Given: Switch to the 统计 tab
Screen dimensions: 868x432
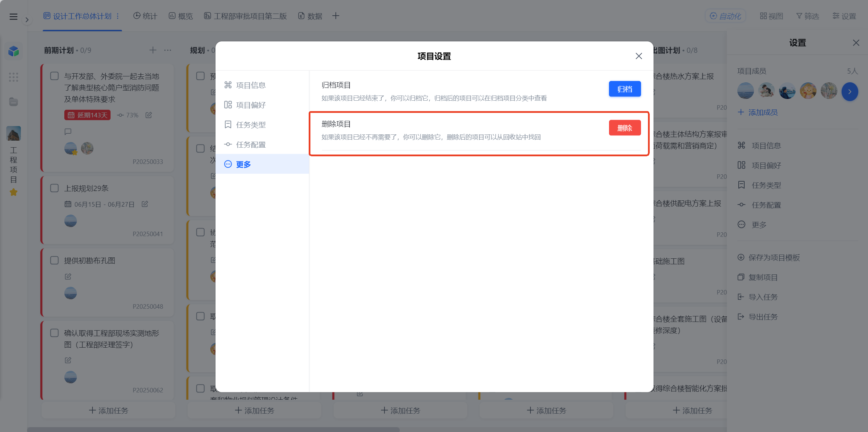Looking at the screenshot, I should 145,16.
